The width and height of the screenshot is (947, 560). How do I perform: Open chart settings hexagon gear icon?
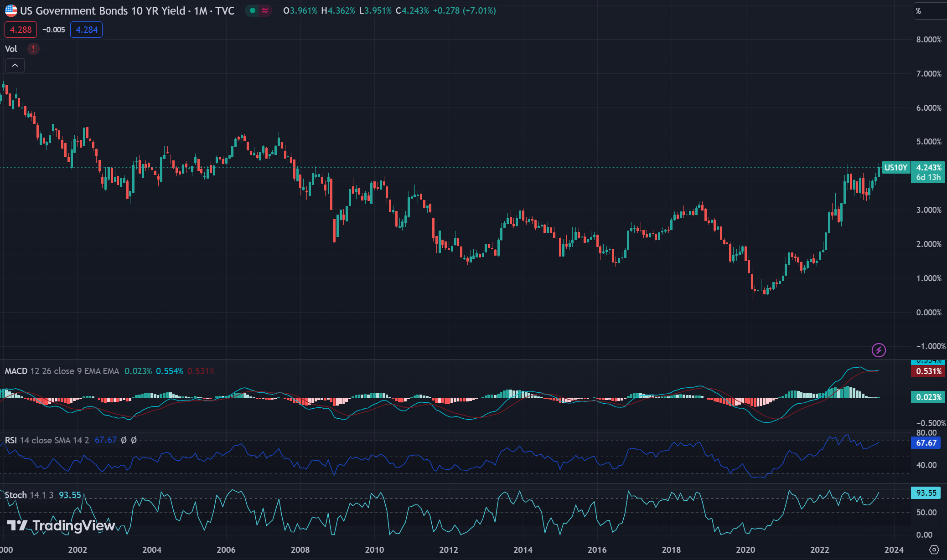[934, 550]
